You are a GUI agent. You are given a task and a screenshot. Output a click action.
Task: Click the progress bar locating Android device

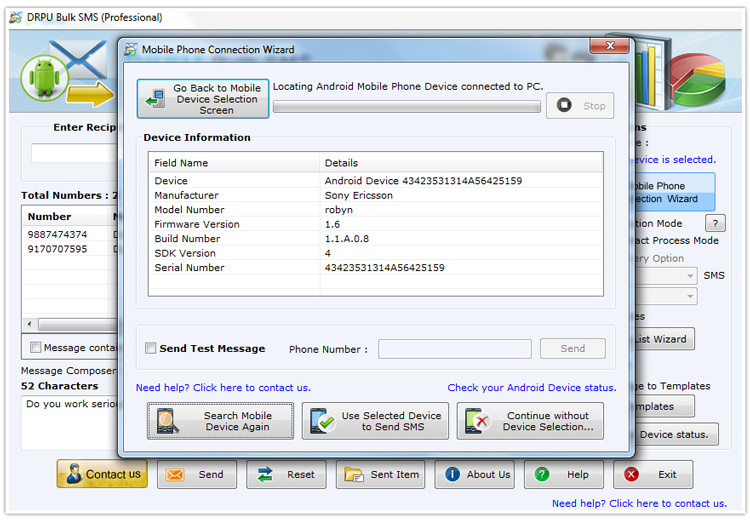407,106
